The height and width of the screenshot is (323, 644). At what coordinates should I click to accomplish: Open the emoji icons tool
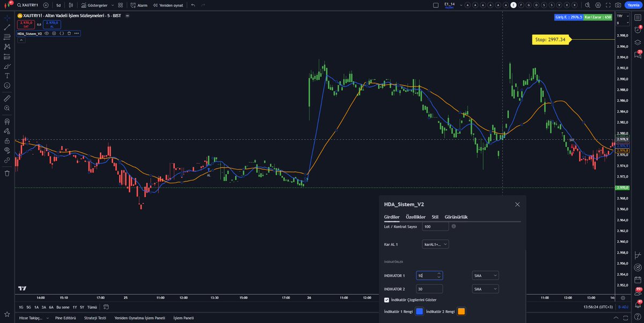pyautogui.click(x=7, y=85)
